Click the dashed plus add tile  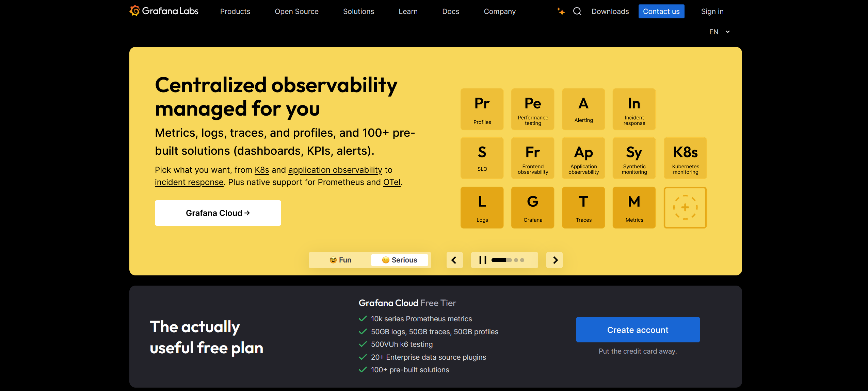click(x=685, y=207)
